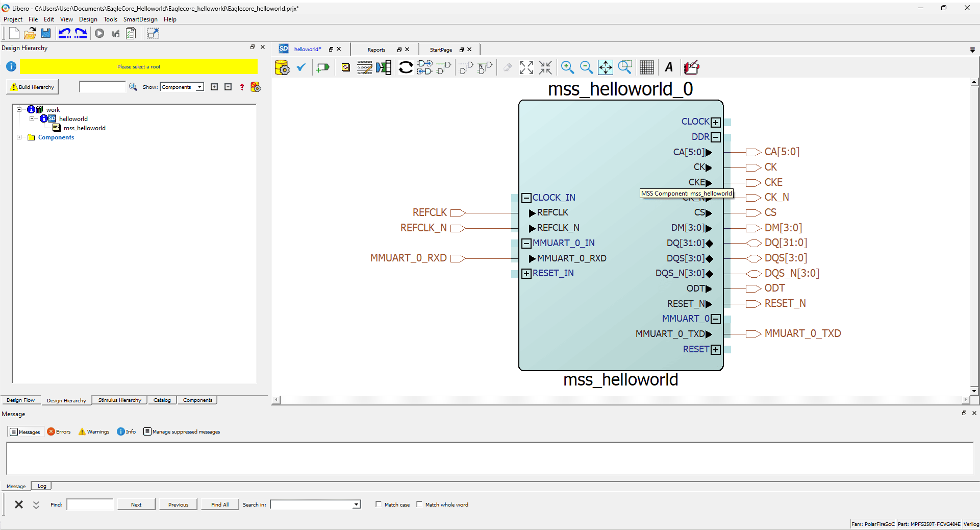Click the Build Hierarchy button
The height and width of the screenshot is (530, 980).
pos(33,87)
